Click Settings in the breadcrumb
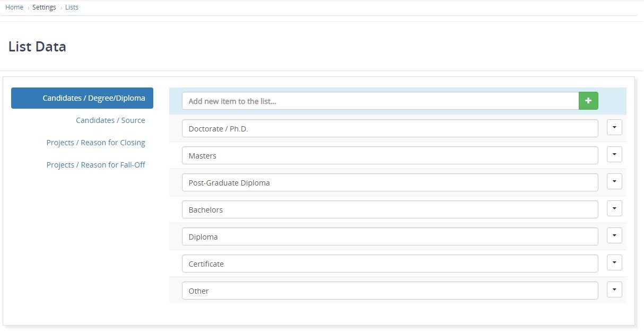The height and width of the screenshot is (334, 644). click(44, 7)
